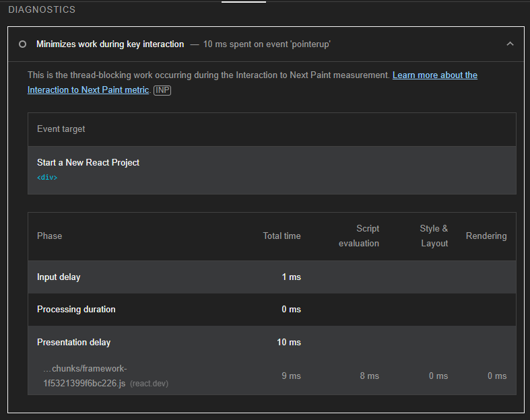Select the 'Start a New React Project' element
The image size is (530, 420).
pos(88,163)
